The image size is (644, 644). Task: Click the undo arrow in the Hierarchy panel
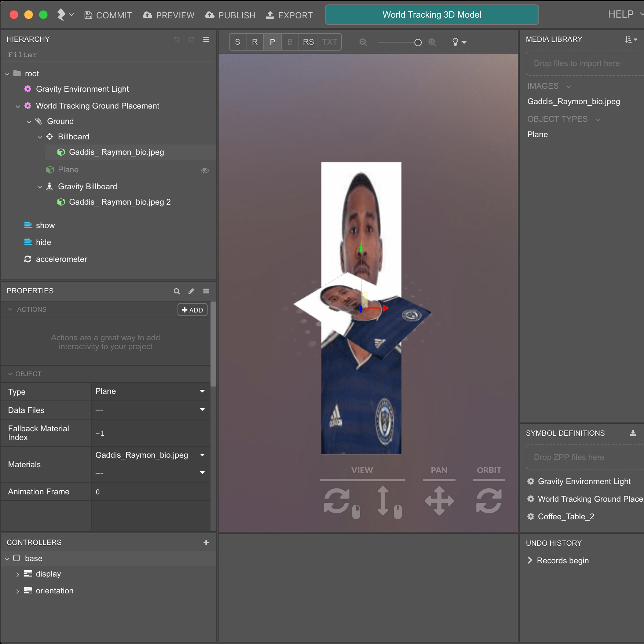[177, 39]
